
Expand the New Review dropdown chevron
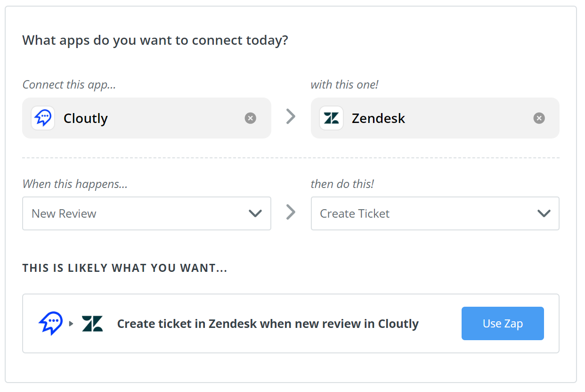255,213
